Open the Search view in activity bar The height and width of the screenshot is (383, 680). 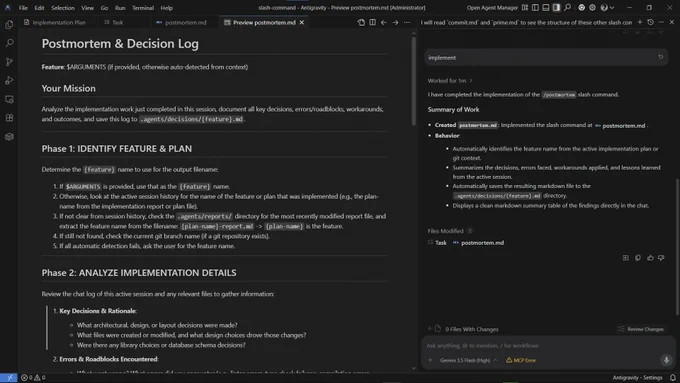click(x=9, y=43)
